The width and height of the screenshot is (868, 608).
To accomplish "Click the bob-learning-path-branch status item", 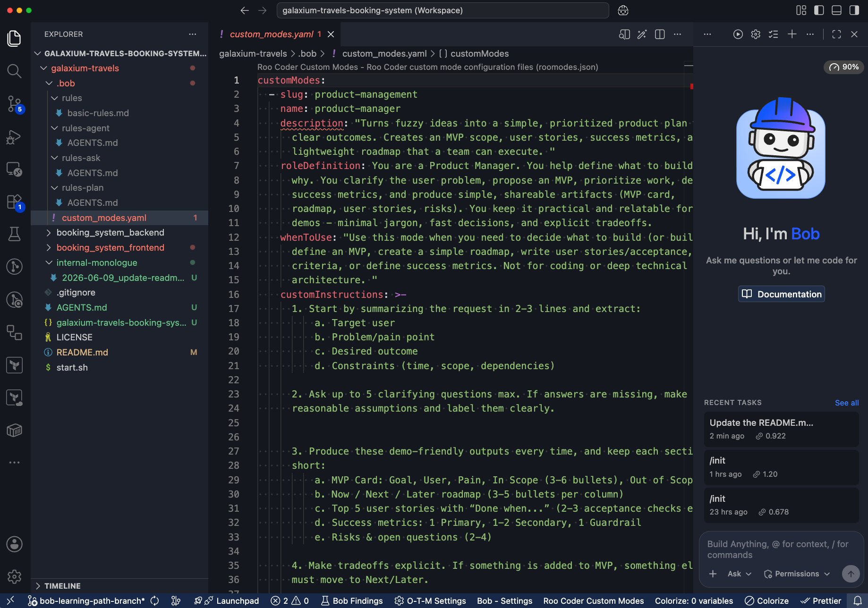I will tap(86, 601).
